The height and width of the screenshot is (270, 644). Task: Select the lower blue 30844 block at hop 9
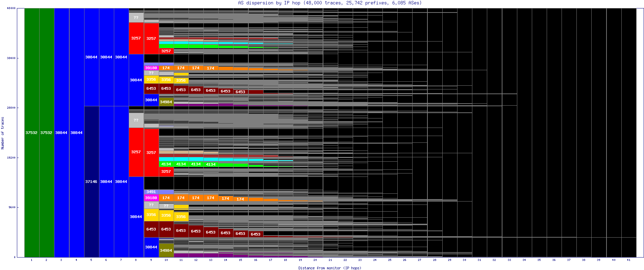151,247
